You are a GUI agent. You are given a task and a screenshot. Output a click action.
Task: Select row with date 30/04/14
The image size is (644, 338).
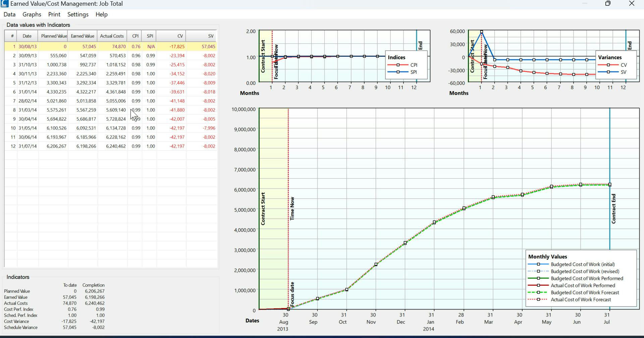(110, 119)
